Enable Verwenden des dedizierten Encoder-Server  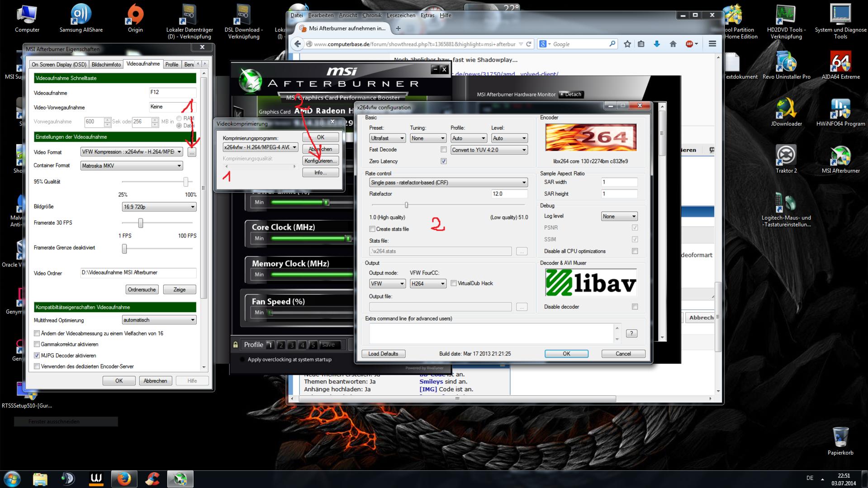pos(37,366)
